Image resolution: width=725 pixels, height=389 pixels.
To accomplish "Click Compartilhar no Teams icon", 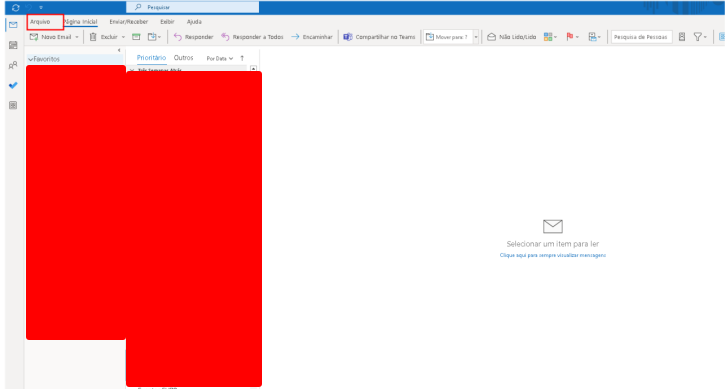I will (x=348, y=37).
